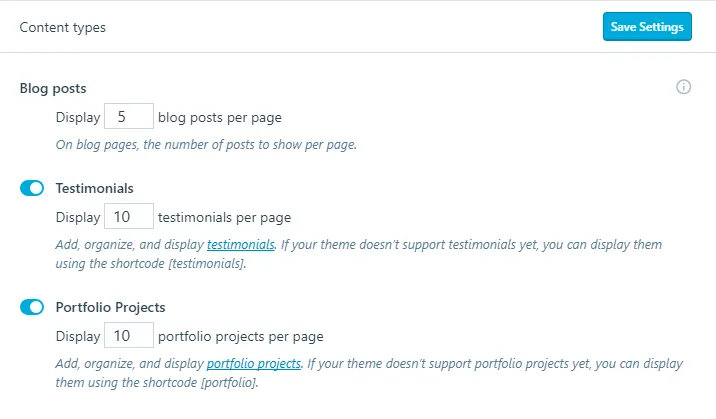Screen dimensions: 716x419
Task: Select the testimonials per page number field
Action: tap(129, 216)
